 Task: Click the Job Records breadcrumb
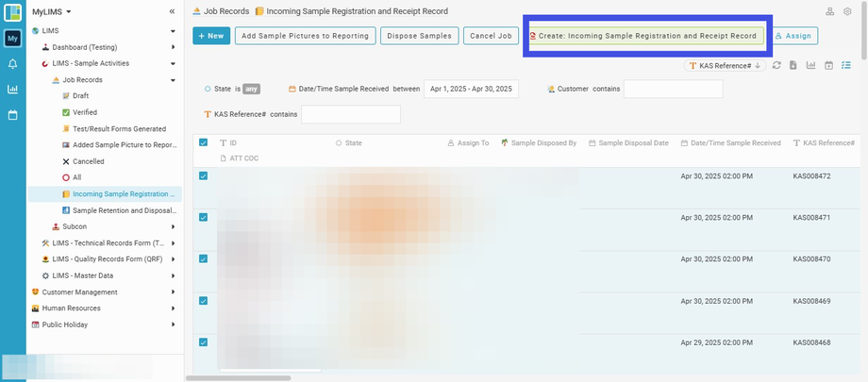pyautogui.click(x=221, y=11)
